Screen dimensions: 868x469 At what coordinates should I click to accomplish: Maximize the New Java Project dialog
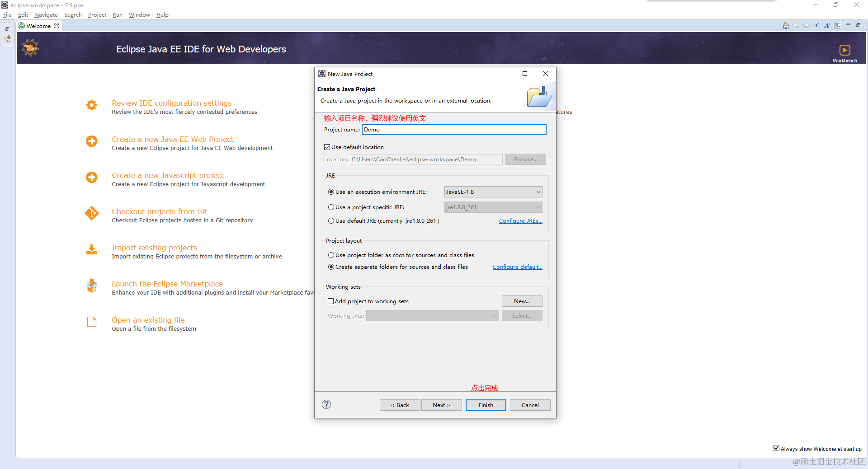click(x=525, y=74)
